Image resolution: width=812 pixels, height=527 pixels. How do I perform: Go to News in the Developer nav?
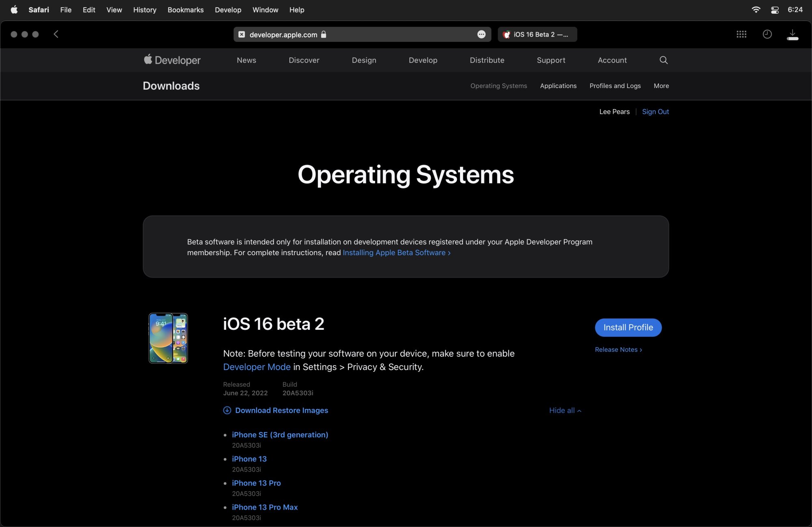(x=246, y=60)
